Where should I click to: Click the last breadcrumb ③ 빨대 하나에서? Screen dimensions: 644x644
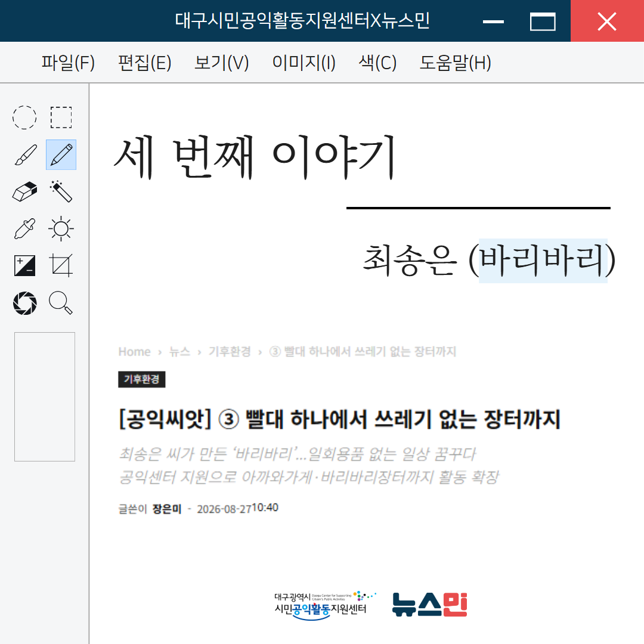click(363, 352)
